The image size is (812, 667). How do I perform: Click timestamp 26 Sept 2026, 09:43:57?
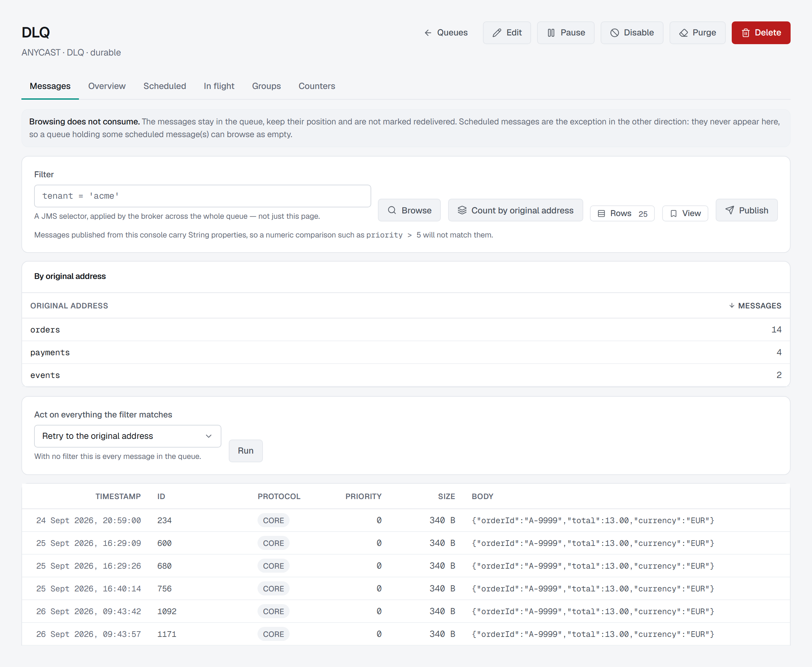[x=88, y=634]
